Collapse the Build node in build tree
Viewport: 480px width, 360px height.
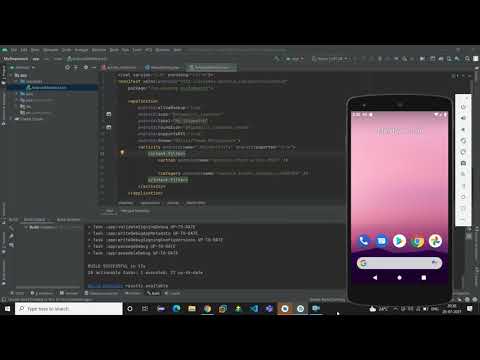26,227
